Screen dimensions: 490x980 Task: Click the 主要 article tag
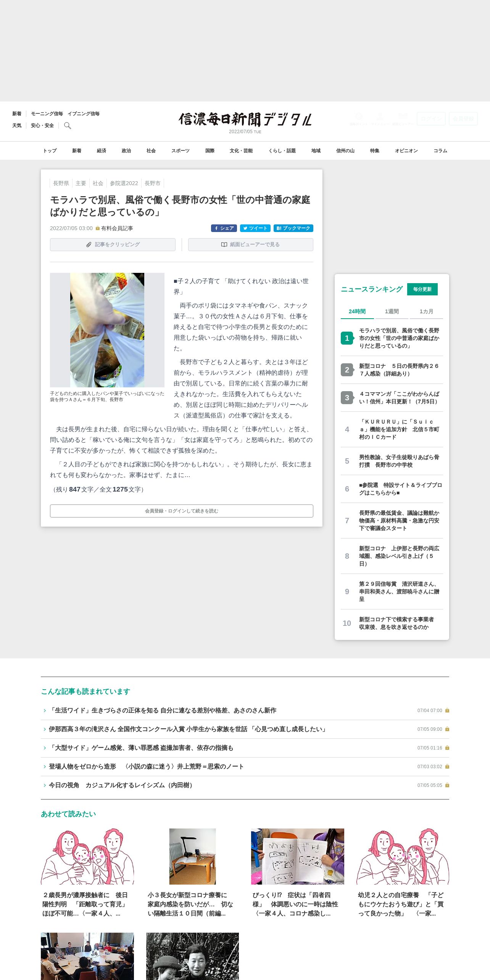pyautogui.click(x=81, y=183)
